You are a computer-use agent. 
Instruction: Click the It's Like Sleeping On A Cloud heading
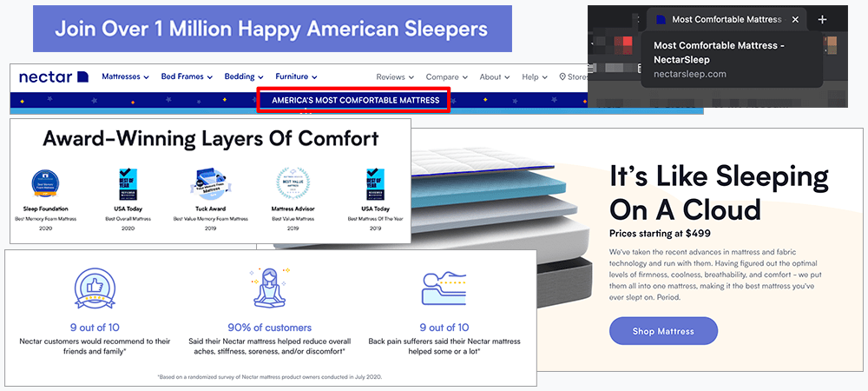click(x=719, y=193)
